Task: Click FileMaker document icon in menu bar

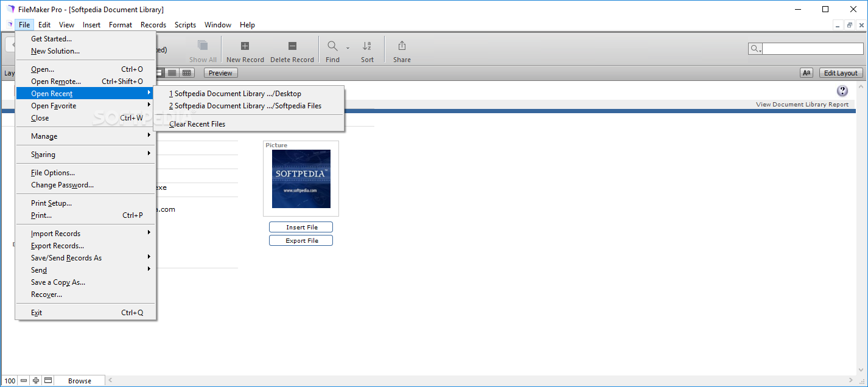Action: [x=9, y=25]
